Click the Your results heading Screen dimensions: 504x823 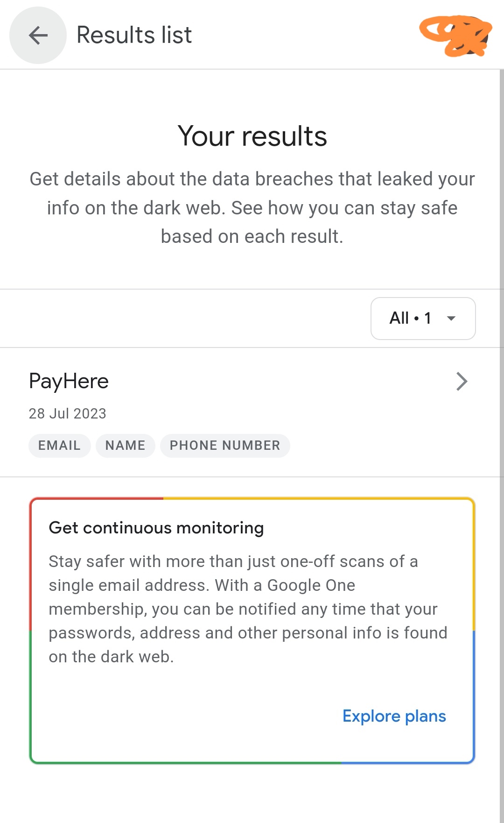click(x=252, y=136)
